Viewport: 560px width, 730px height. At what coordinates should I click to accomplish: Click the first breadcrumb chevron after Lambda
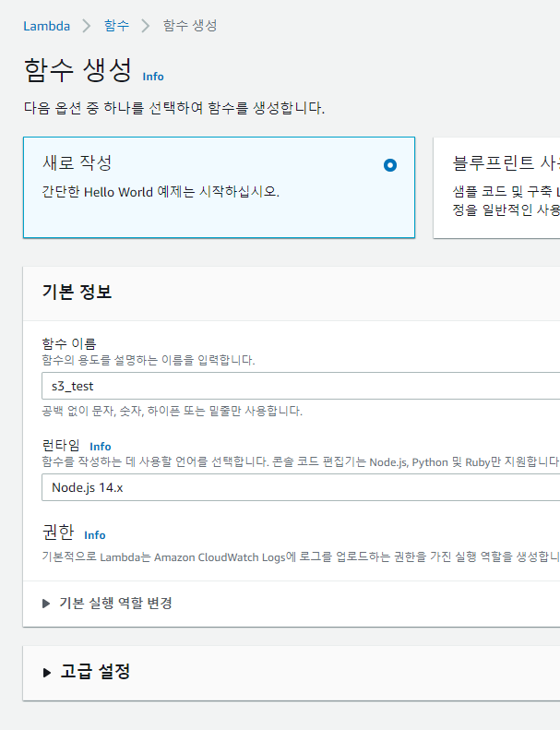coord(87,26)
